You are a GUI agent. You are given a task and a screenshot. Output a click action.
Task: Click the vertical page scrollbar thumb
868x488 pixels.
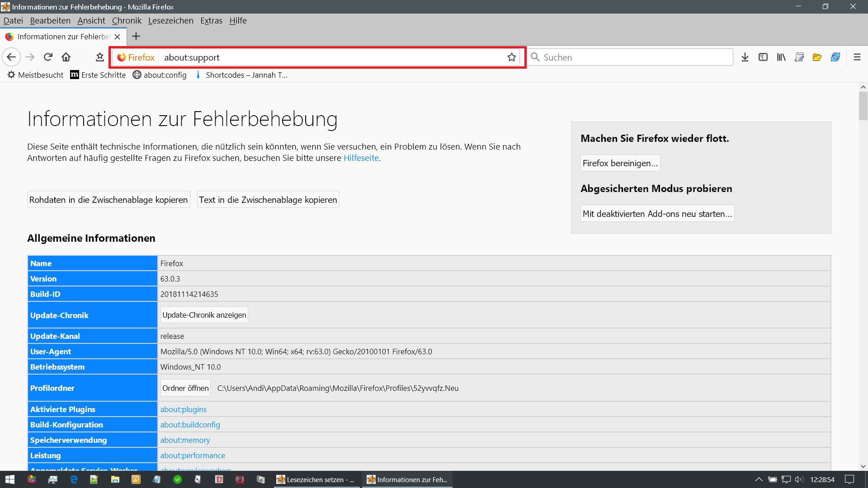[x=863, y=106]
